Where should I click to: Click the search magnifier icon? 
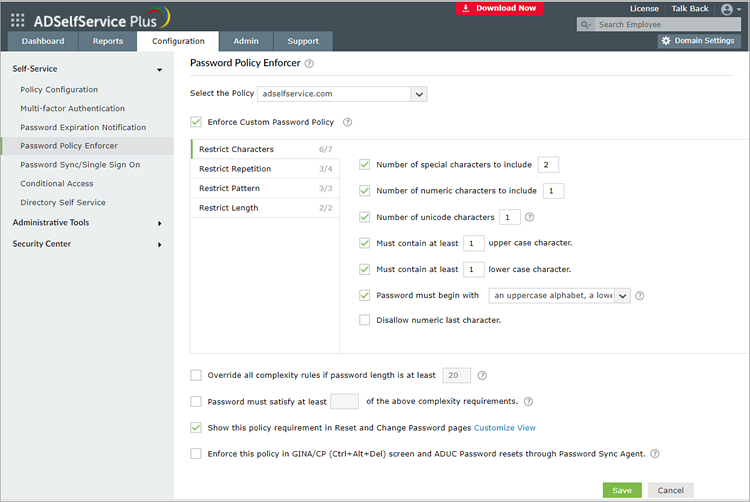tap(584, 24)
